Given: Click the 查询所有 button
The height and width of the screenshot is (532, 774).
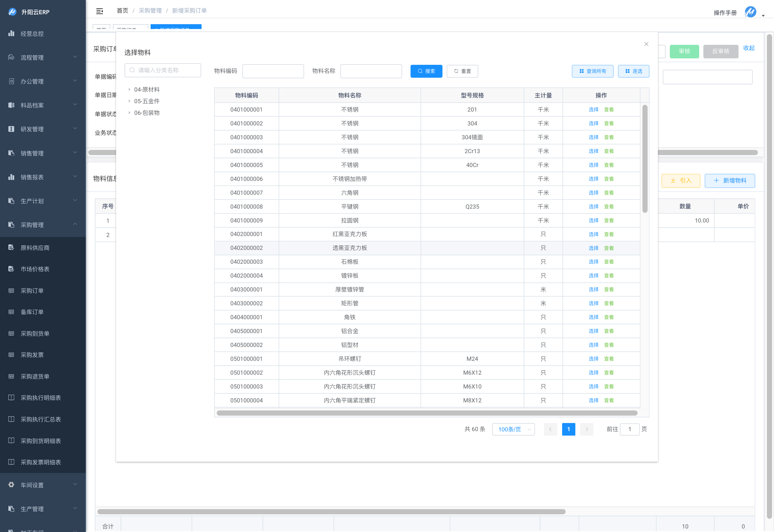Looking at the screenshot, I should (592, 71).
